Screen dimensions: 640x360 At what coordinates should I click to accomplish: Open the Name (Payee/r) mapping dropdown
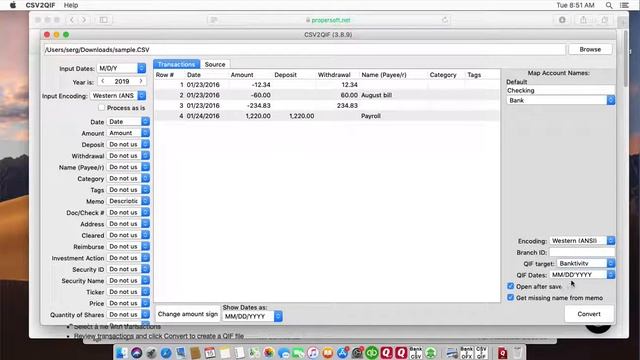coord(128,167)
